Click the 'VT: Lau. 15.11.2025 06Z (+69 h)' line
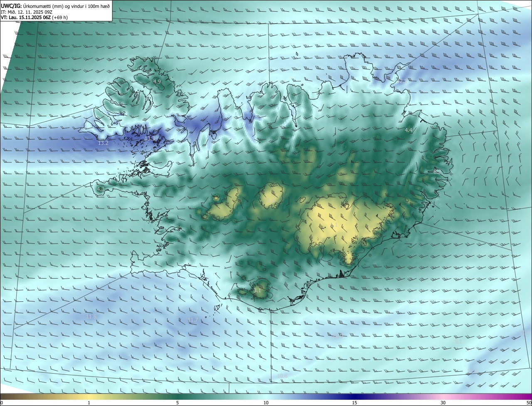The height and width of the screenshot is (406, 532). (34, 17)
